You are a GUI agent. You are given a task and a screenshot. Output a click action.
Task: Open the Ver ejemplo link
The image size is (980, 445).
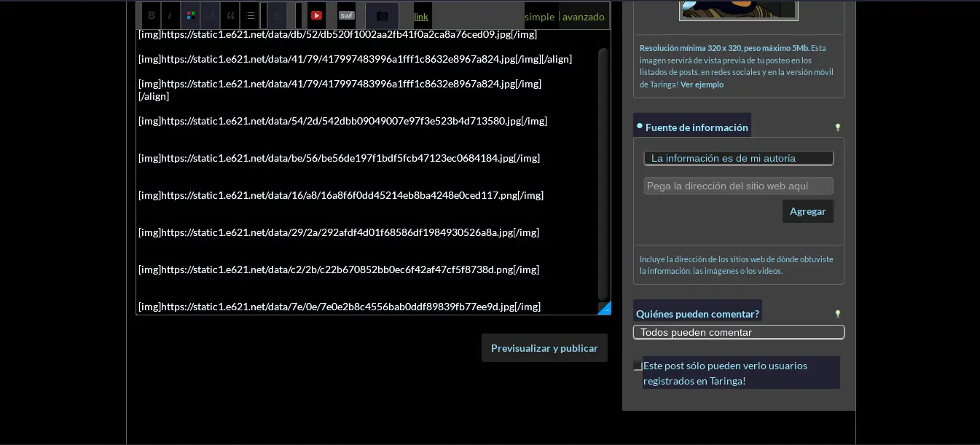702,84
